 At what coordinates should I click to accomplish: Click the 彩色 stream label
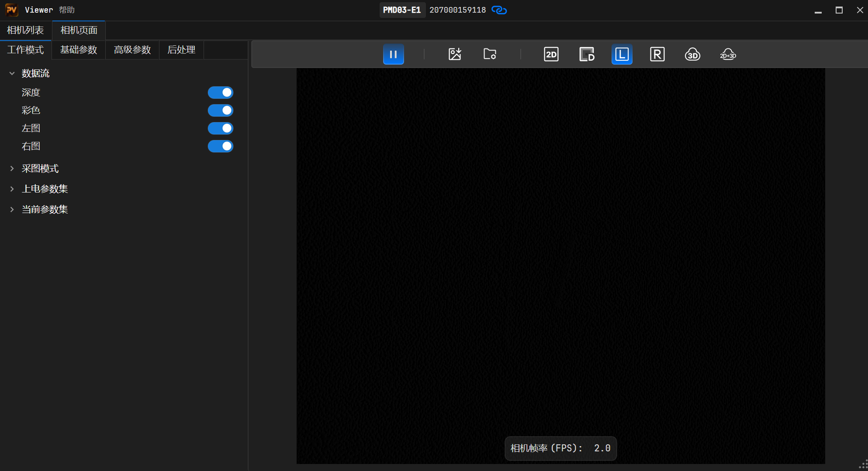[x=31, y=110]
